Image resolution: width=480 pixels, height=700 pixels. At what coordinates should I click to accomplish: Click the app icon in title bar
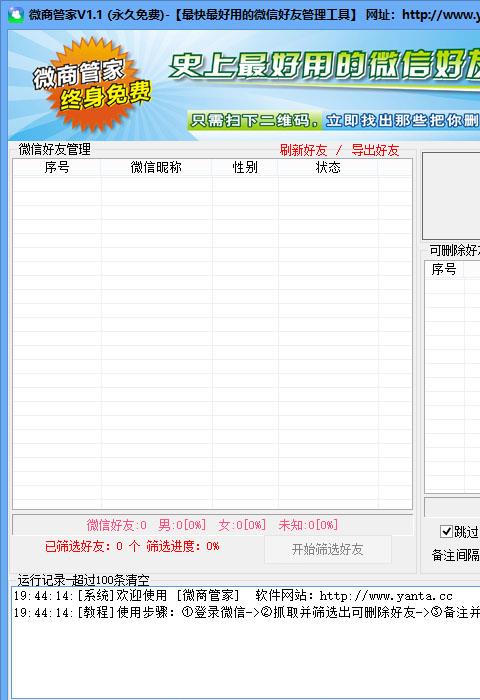point(16,15)
